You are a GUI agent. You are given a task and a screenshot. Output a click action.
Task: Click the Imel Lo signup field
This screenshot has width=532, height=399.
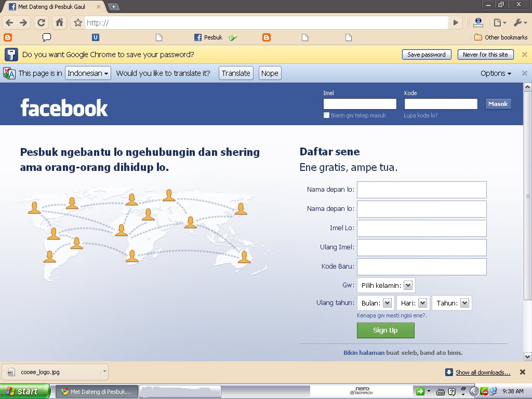(x=422, y=229)
